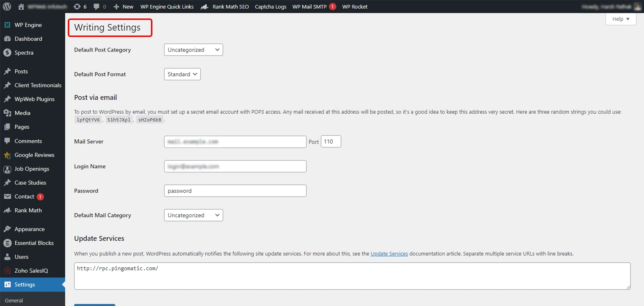Click the Rank Math SEO toolbar icon

click(204, 6)
